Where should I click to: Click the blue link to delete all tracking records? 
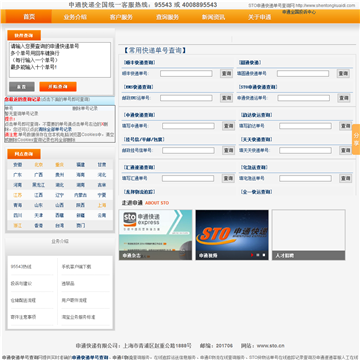[55, 129]
